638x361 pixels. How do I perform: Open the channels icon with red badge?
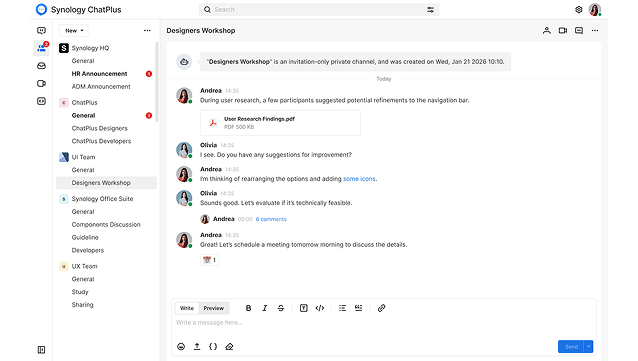[42, 48]
